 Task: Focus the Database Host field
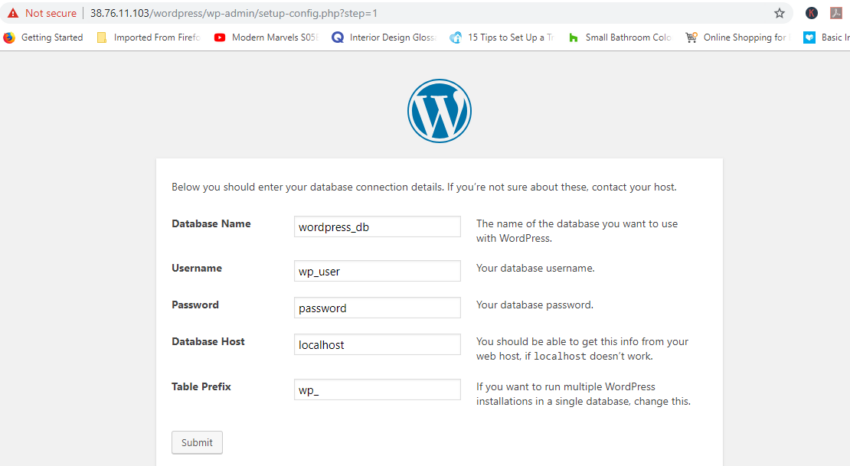[377, 345]
